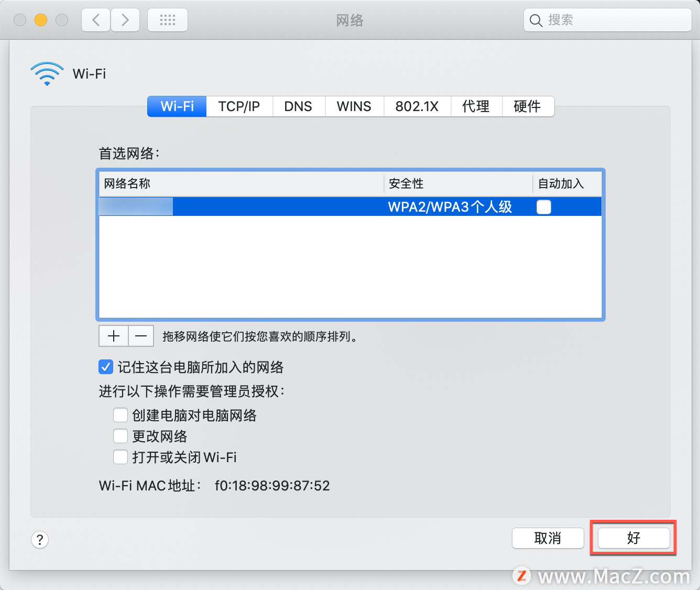The width and height of the screenshot is (700, 590).
Task: Click the magnifier icon in the search field
Action: pos(535,20)
